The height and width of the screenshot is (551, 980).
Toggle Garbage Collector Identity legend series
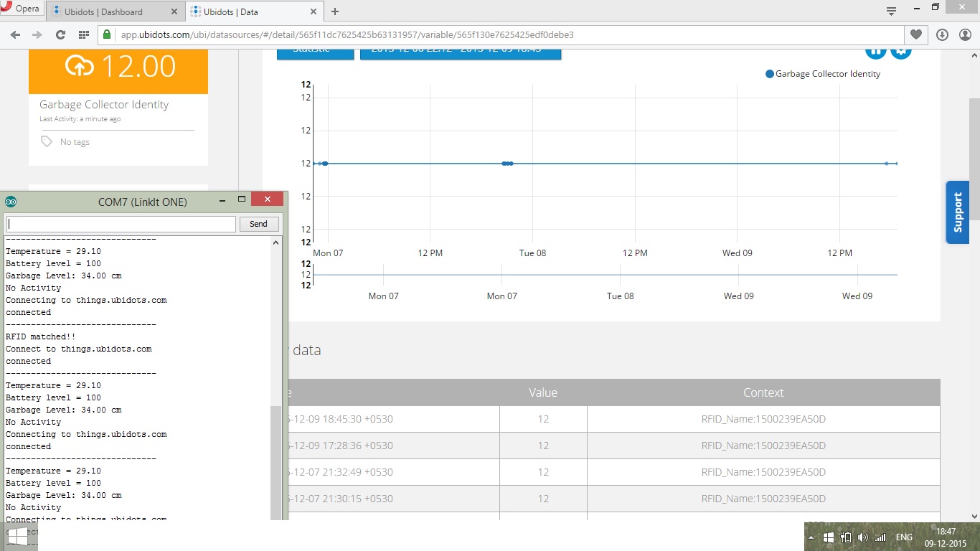tap(823, 74)
